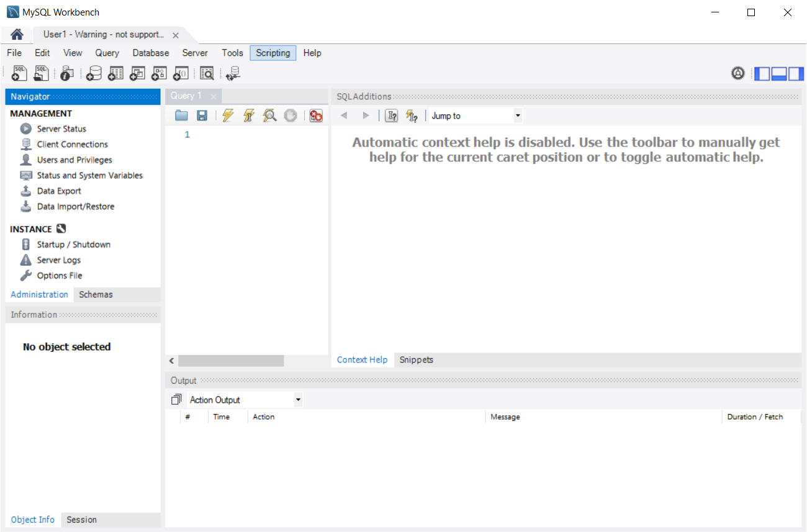Open the Home screen tab
This screenshot has width=807, height=532.
click(x=17, y=35)
